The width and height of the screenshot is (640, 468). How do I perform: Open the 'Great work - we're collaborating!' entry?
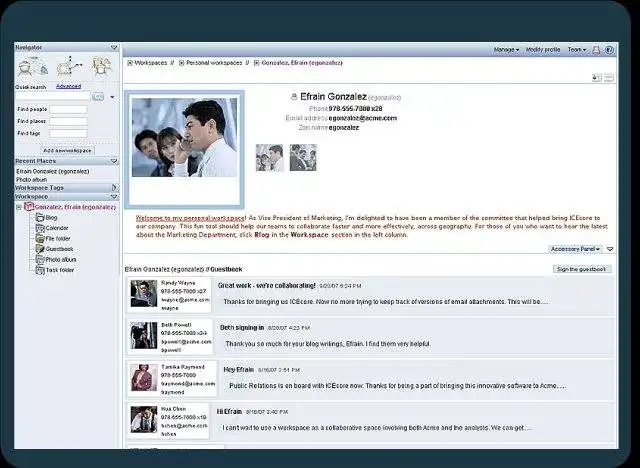click(267, 286)
